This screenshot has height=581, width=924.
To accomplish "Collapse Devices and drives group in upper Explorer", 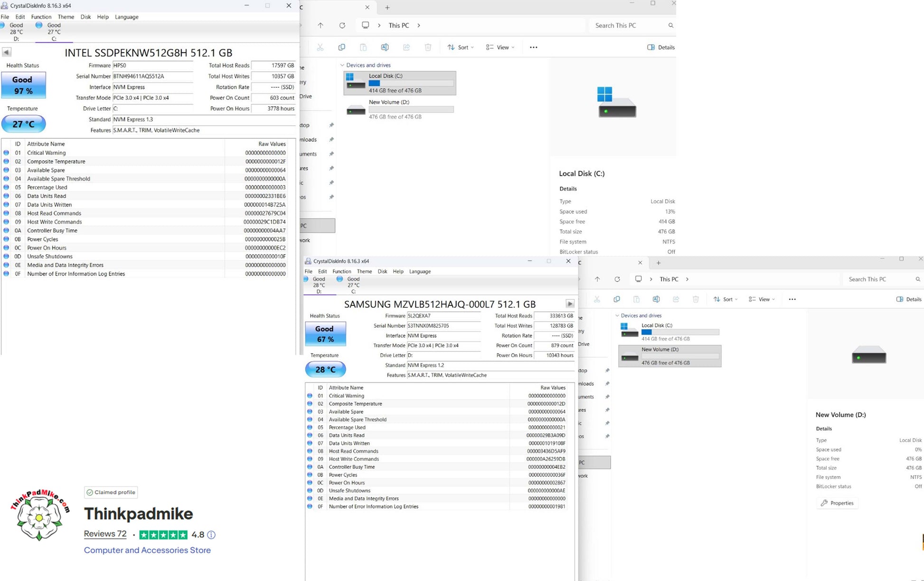I will 342,65.
